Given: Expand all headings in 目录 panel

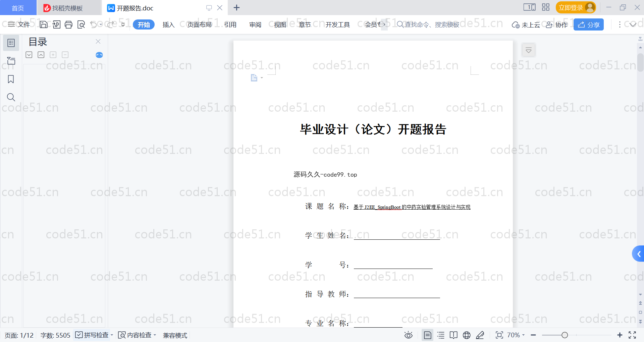Looking at the screenshot, I should point(29,55).
